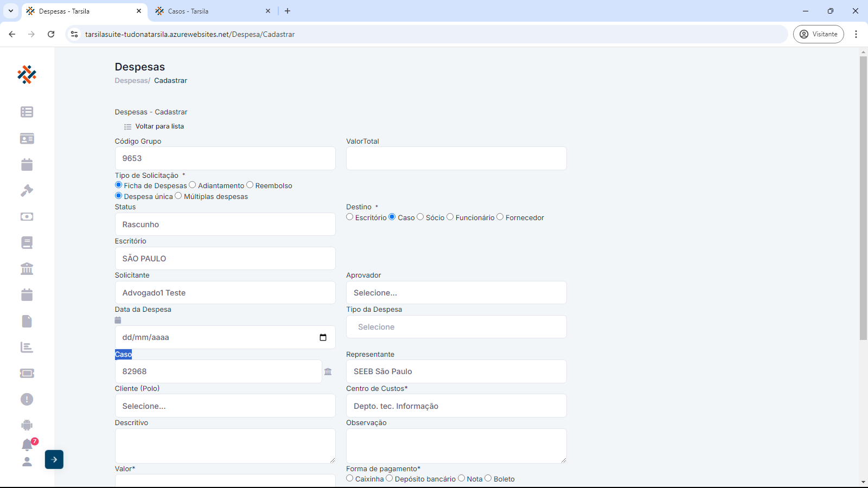Screen dimensions: 868x488
Task: Expand the Tipo da Despesa dropdown
Action: click(456, 327)
